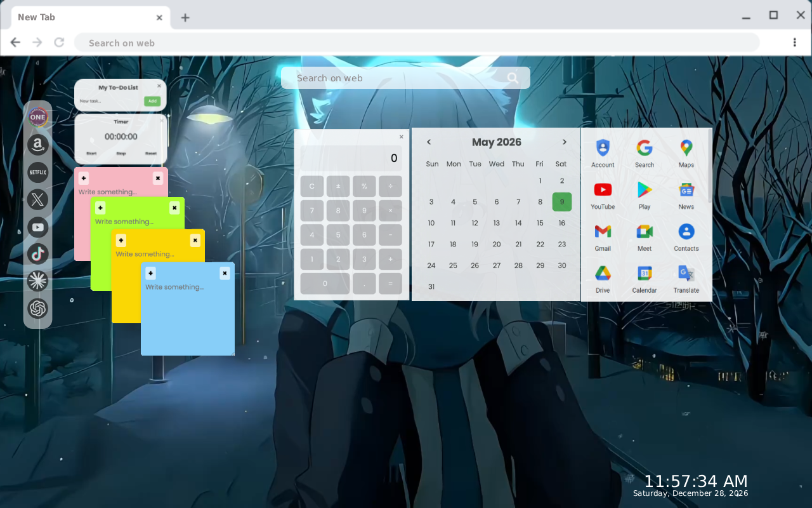Open Google News in the apps panel
The height and width of the screenshot is (508, 812).
click(686, 196)
